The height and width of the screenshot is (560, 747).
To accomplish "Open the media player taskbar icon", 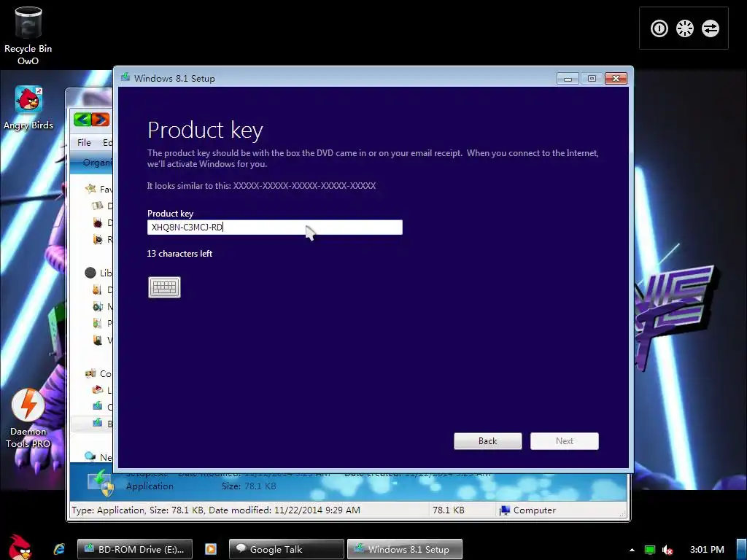I will pyautogui.click(x=211, y=549).
